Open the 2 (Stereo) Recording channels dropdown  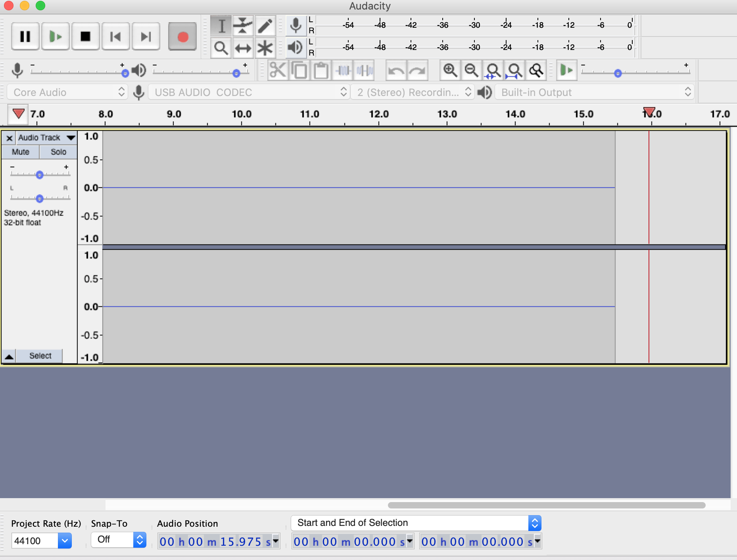(x=413, y=92)
